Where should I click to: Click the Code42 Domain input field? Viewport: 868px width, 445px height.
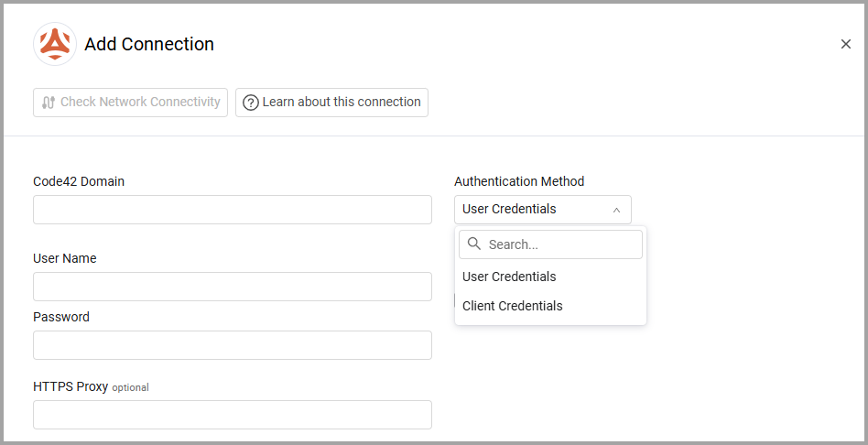(x=232, y=210)
